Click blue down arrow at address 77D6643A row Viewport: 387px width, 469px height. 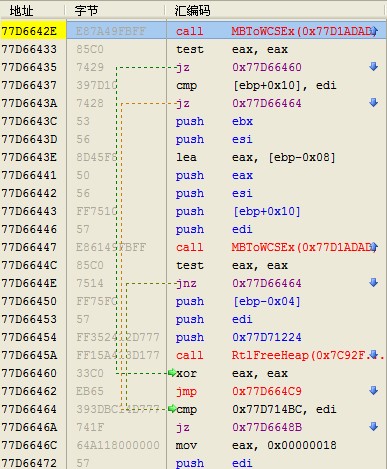[374, 103]
